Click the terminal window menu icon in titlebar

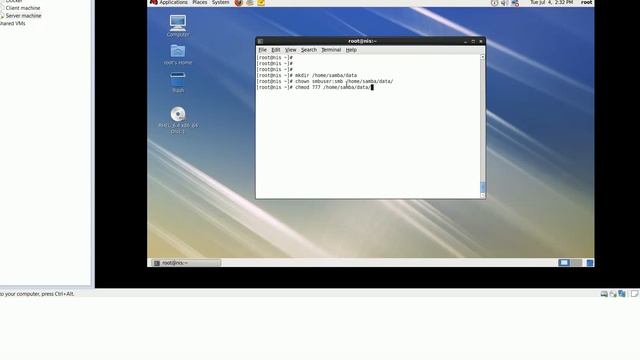tap(260, 41)
